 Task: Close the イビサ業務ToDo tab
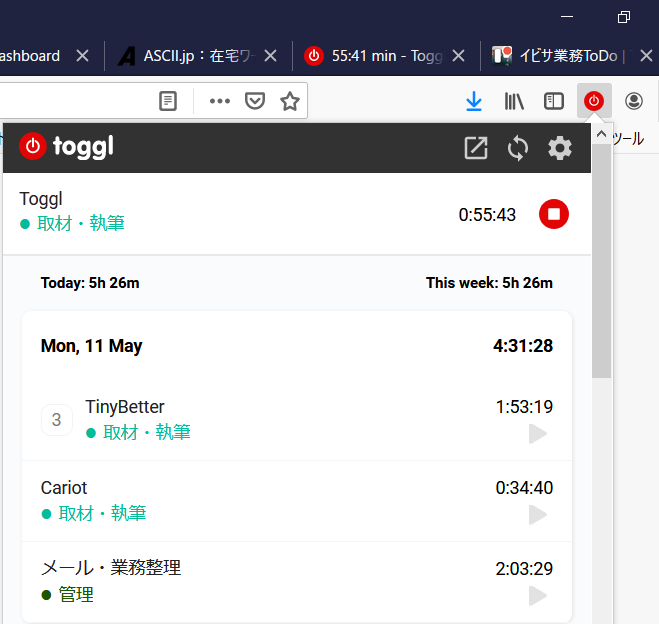(646, 55)
